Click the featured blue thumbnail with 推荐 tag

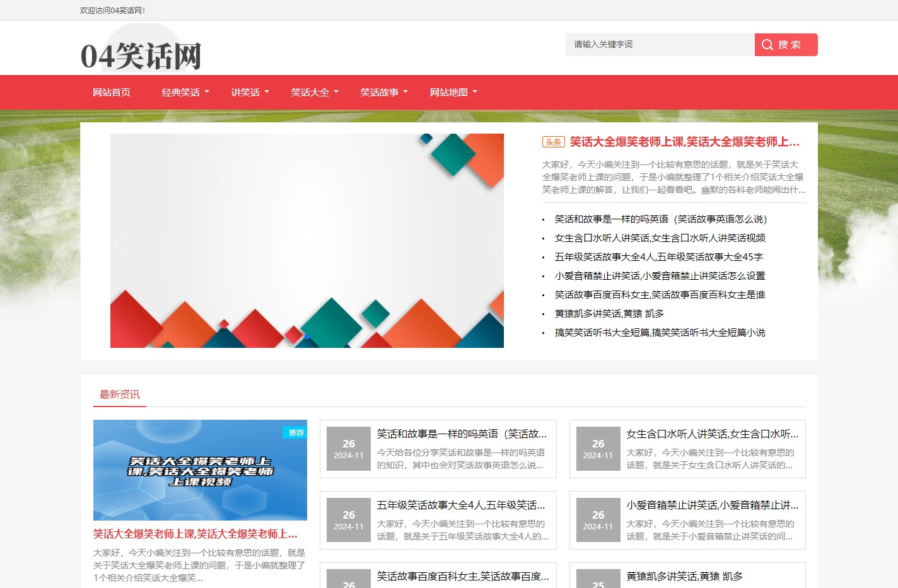pyautogui.click(x=200, y=470)
